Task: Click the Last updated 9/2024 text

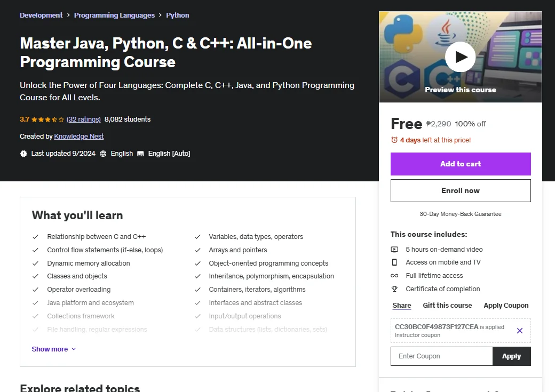Action: click(x=63, y=154)
